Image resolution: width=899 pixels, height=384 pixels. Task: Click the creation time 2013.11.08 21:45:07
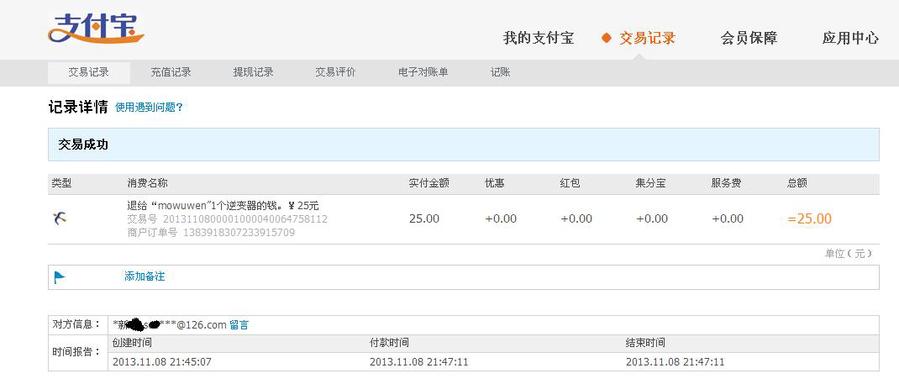162,362
